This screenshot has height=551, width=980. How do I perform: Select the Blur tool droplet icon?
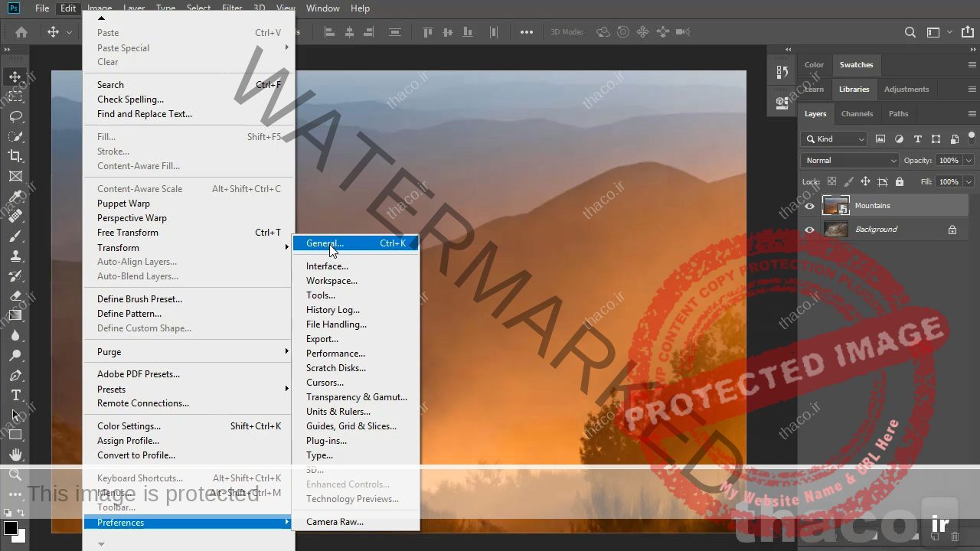coord(15,335)
